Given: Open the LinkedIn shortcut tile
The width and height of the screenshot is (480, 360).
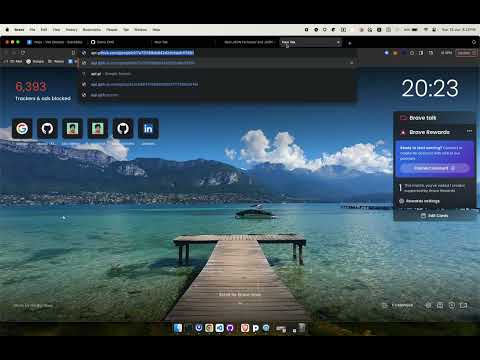Looking at the screenshot, I should (x=148, y=128).
